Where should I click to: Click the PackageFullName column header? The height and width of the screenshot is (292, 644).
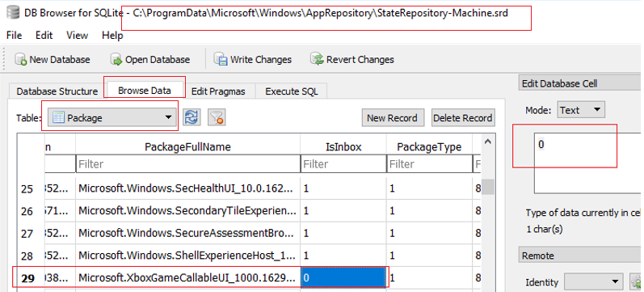187,147
